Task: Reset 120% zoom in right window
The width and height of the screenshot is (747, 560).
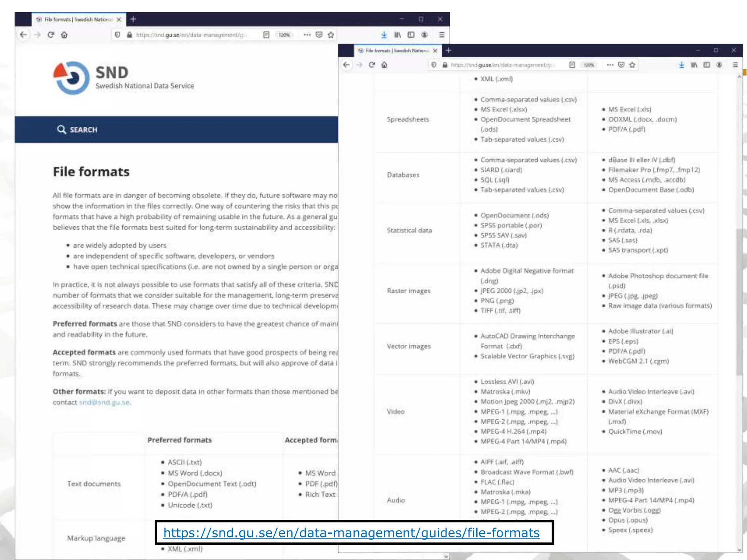Action: point(589,65)
